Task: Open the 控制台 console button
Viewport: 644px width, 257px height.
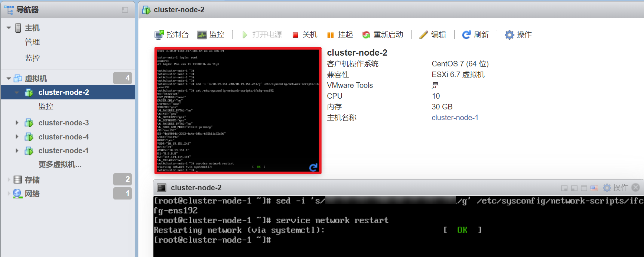Action: (172, 35)
